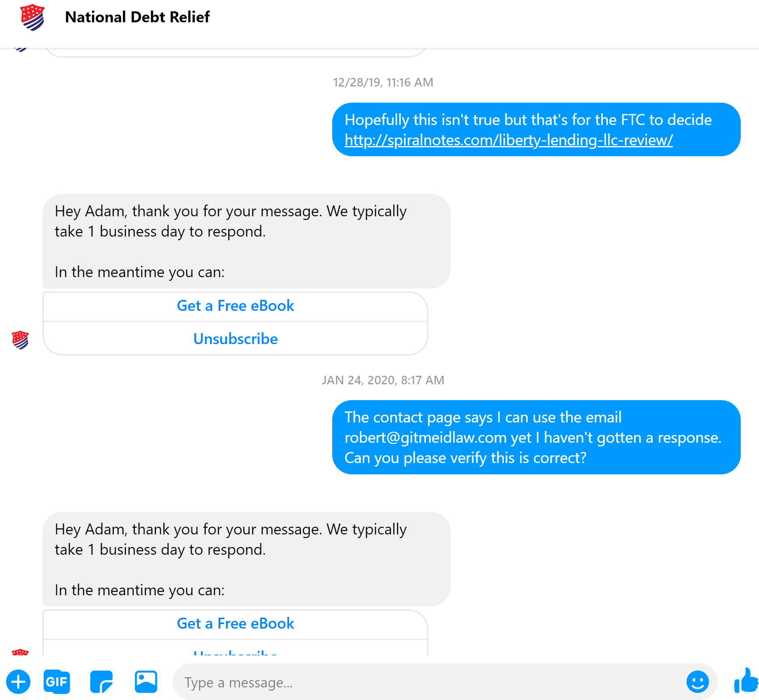Send a thumbs up like
This screenshot has height=700, width=759.
tap(746, 681)
